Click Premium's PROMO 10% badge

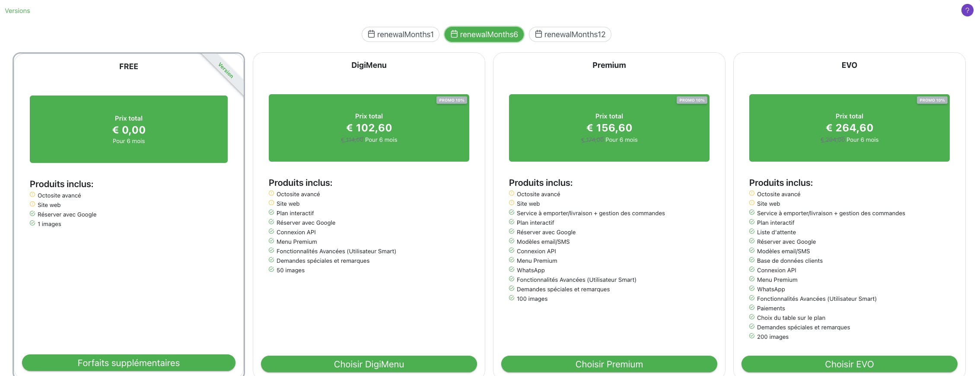click(x=692, y=100)
